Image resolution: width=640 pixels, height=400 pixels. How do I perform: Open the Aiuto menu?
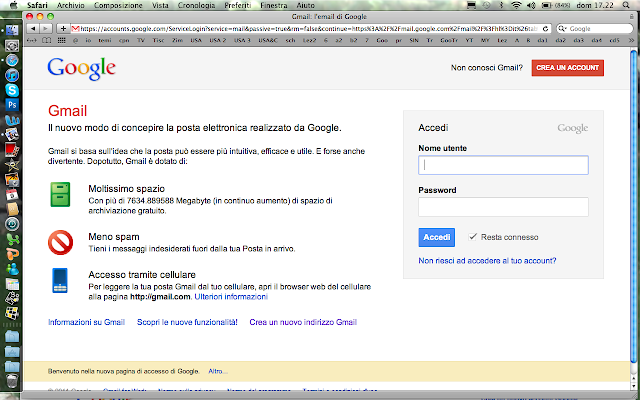tap(305, 5)
